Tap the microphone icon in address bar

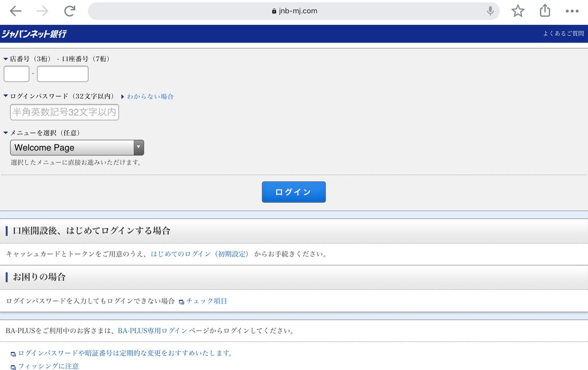[490, 11]
